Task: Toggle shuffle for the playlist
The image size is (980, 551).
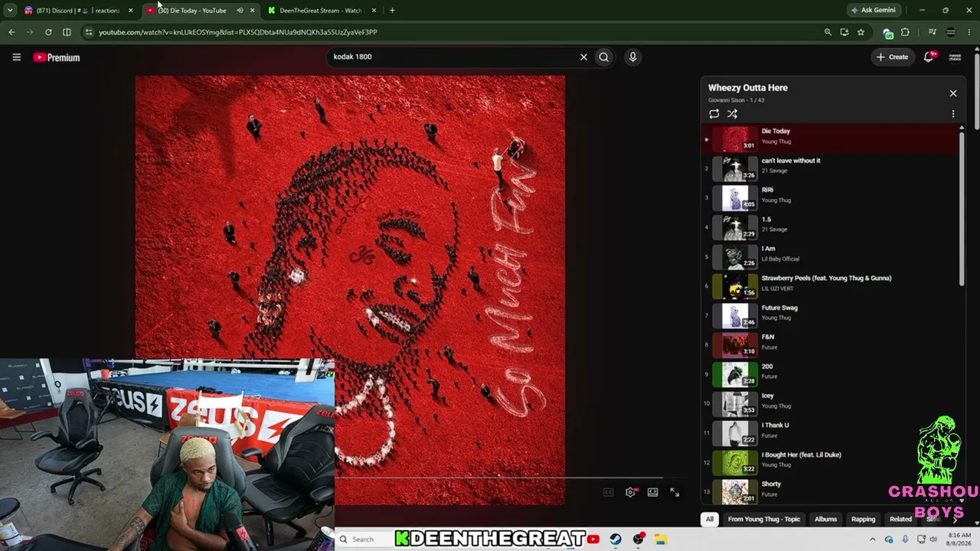Action: (x=733, y=114)
